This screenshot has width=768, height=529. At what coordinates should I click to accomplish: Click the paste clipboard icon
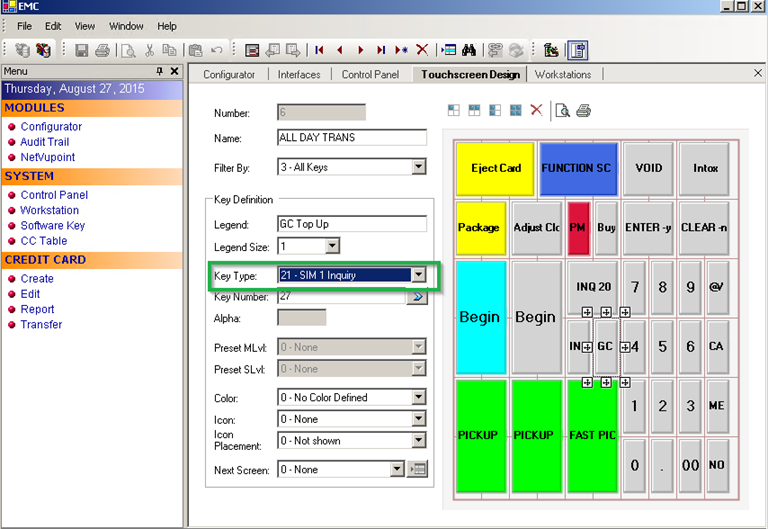point(195,50)
